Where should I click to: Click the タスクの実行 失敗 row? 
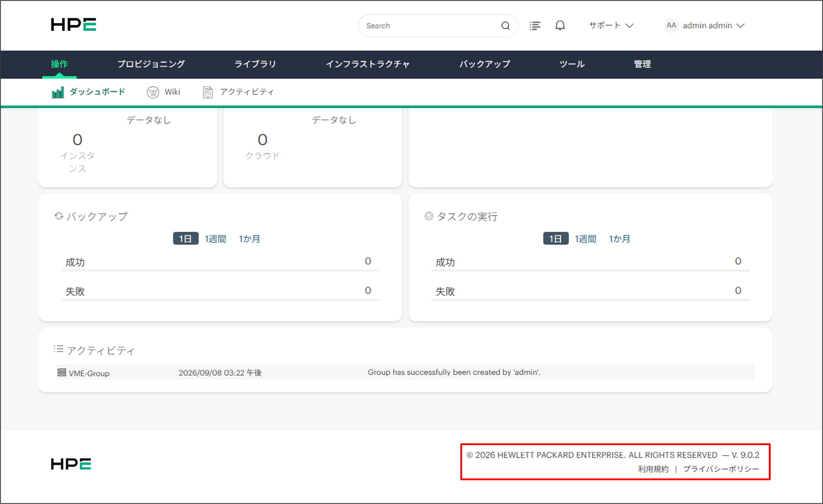(x=590, y=291)
